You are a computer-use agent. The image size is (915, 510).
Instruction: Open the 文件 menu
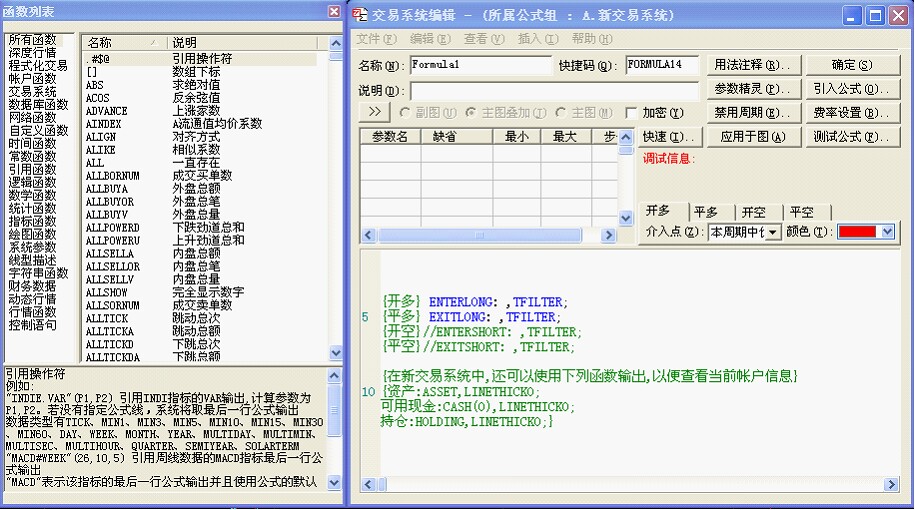click(376, 39)
